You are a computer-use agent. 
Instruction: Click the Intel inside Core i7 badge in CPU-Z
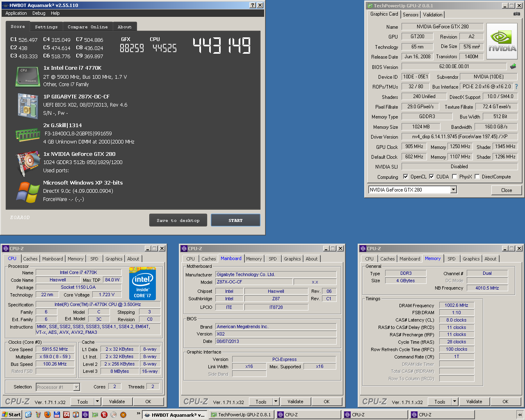142,283
